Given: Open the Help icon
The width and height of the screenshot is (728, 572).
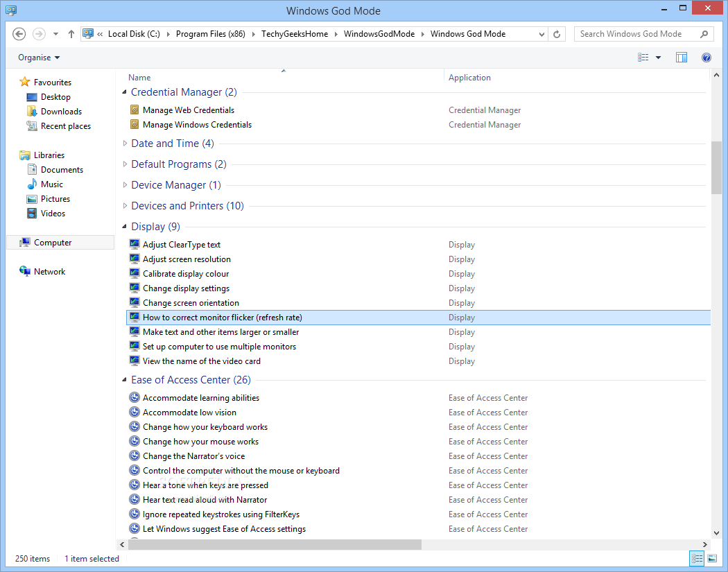Looking at the screenshot, I should click(x=707, y=58).
